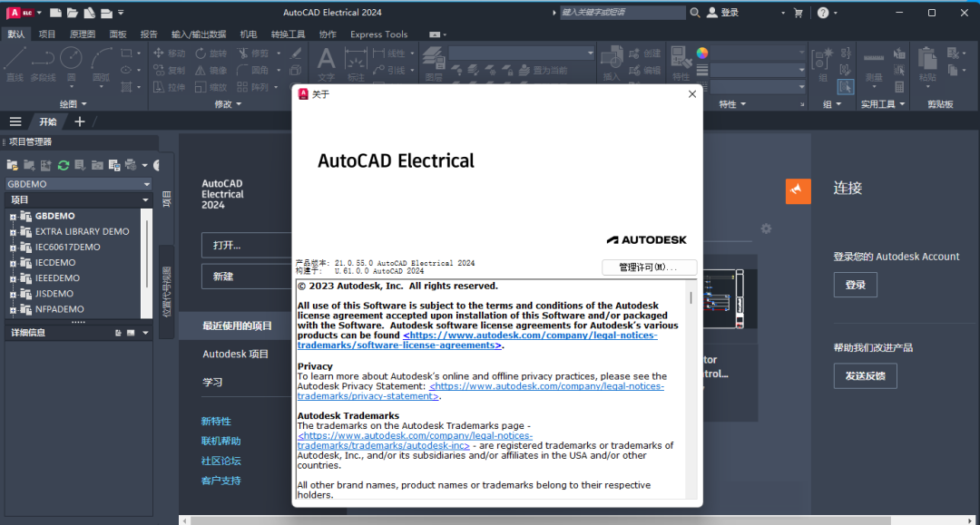Switch to the 原理图 ribbon tab
Image resolution: width=980 pixels, height=525 pixels.
tap(82, 34)
